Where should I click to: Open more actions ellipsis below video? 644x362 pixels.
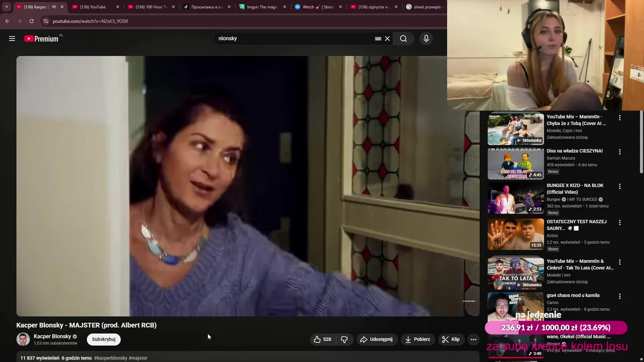pyautogui.click(x=473, y=339)
